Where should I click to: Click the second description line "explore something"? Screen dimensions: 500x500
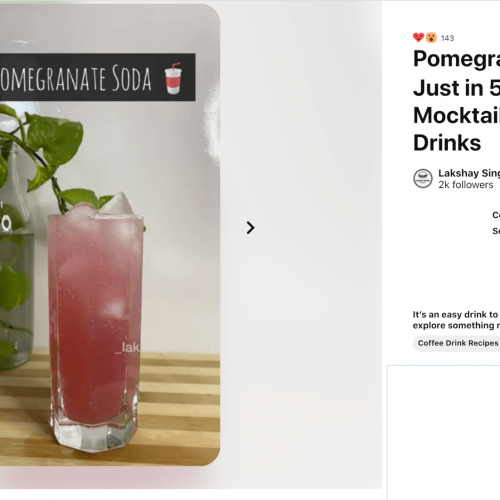(456, 325)
